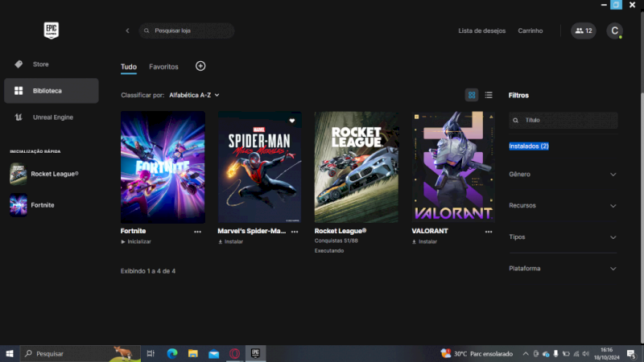Image resolution: width=644 pixels, height=362 pixels.
Task: Open VALORANT's three-dot options menu
Action: pos(488,231)
